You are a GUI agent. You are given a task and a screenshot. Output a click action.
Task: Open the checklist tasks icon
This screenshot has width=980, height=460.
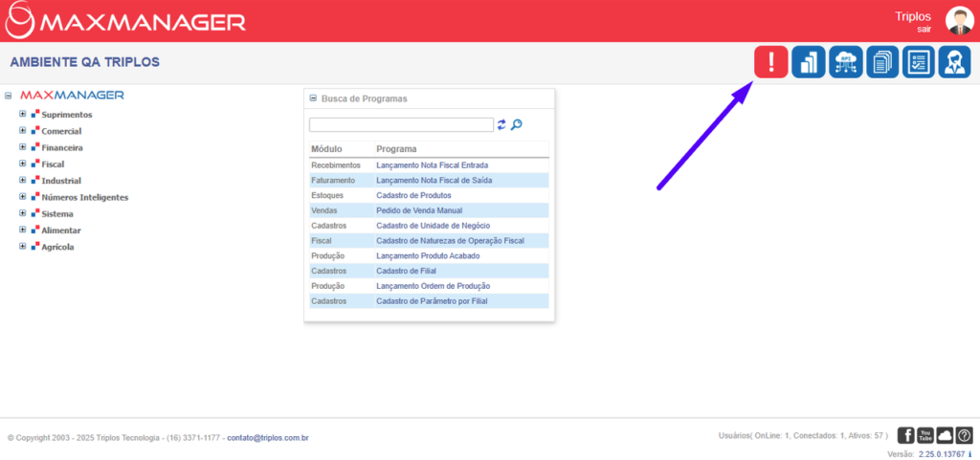point(918,62)
